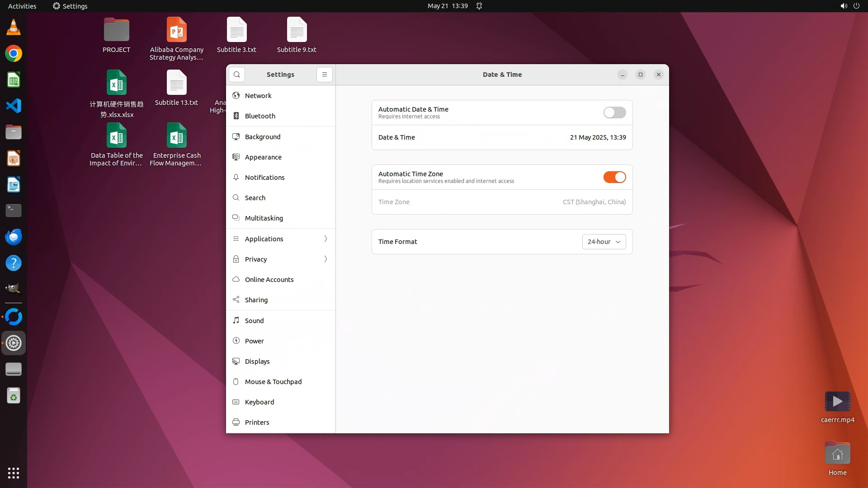Click the Notifications bell sidebar icon
Viewport: 868px width, 488px height.
236,178
